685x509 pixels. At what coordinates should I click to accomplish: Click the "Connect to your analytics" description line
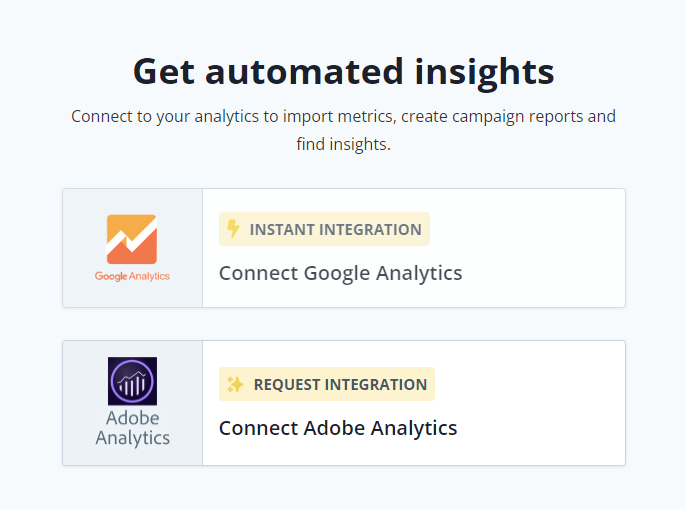point(343,116)
